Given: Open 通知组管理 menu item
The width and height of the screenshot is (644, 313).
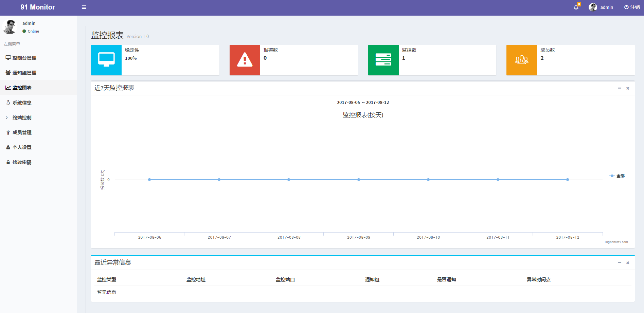Looking at the screenshot, I should 38,73.
